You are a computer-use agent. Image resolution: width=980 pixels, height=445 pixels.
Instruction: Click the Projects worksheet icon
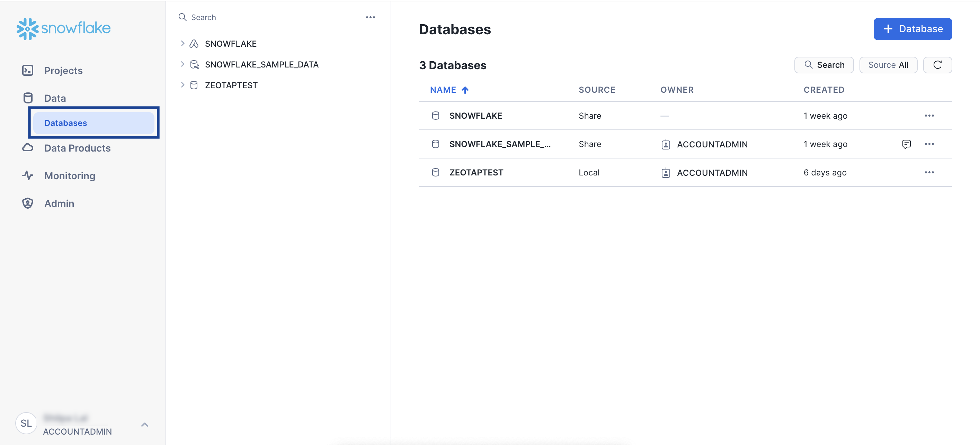tap(28, 70)
